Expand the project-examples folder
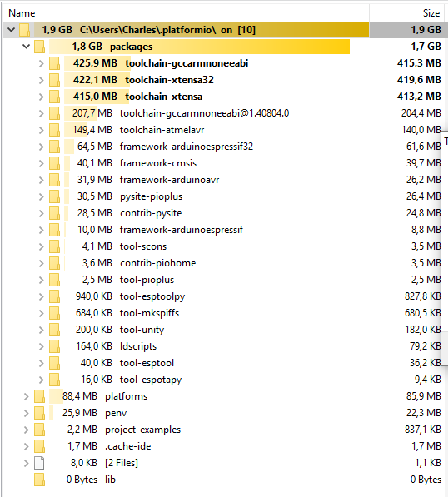Image resolution: width=448 pixels, height=497 pixels. pos(27,430)
